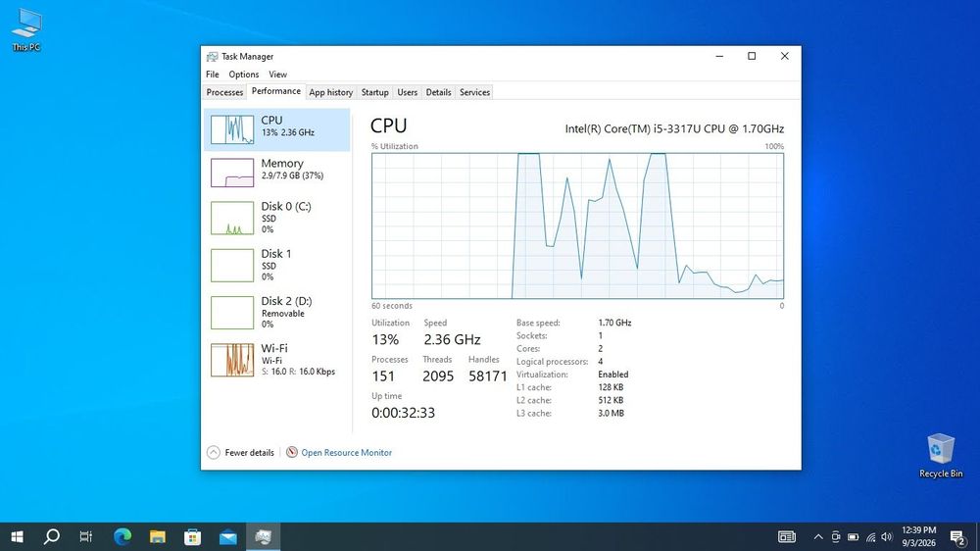Click the Virtualization Enabled value
Viewport: 980px width, 551px height.
point(613,374)
